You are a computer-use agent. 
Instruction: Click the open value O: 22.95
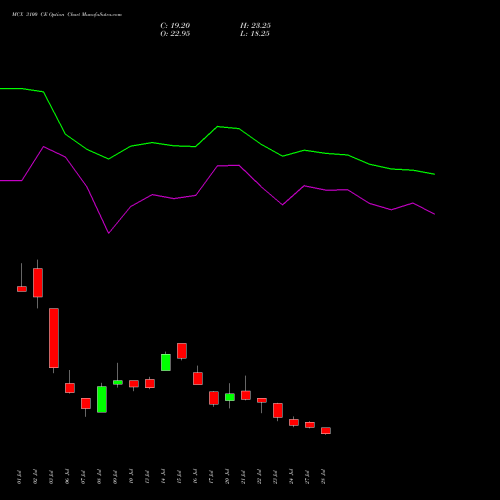click(x=175, y=34)
